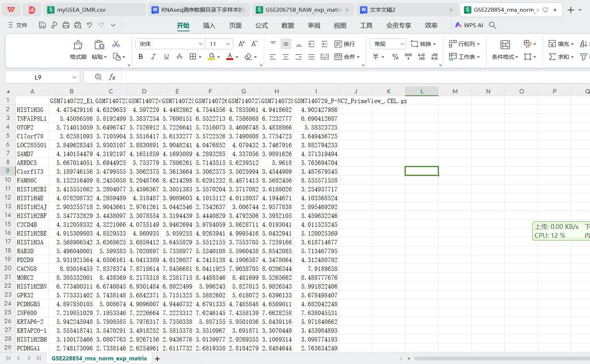Undo the last action
Viewport: 590px width, 364px height.
90,25
